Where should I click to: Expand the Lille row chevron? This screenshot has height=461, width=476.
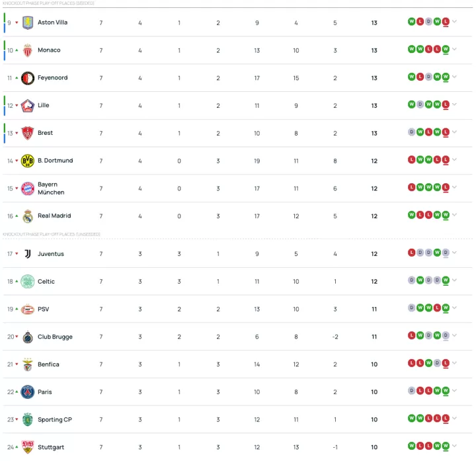click(x=454, y=104)
